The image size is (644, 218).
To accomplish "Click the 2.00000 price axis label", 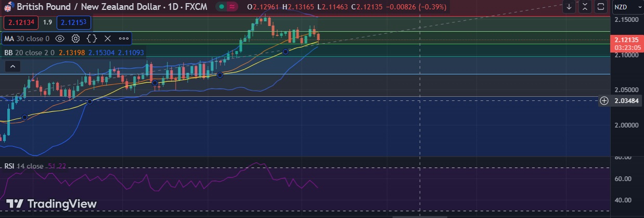I will pos(626,125).
